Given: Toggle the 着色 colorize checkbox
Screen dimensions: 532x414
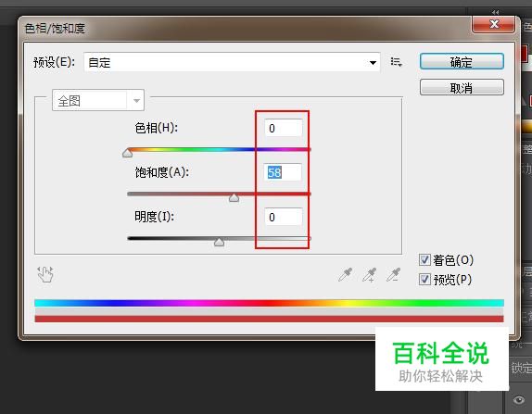Looking at the screenshot, I should click(424, 260).
